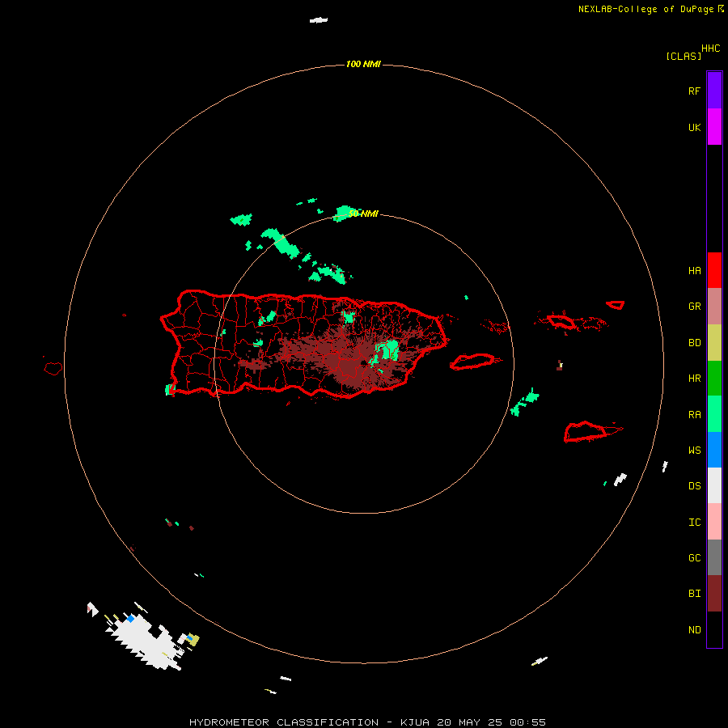Click the purple RF color swatch
This screenshot has height=728, width=728.
click(x=714, y=91)
